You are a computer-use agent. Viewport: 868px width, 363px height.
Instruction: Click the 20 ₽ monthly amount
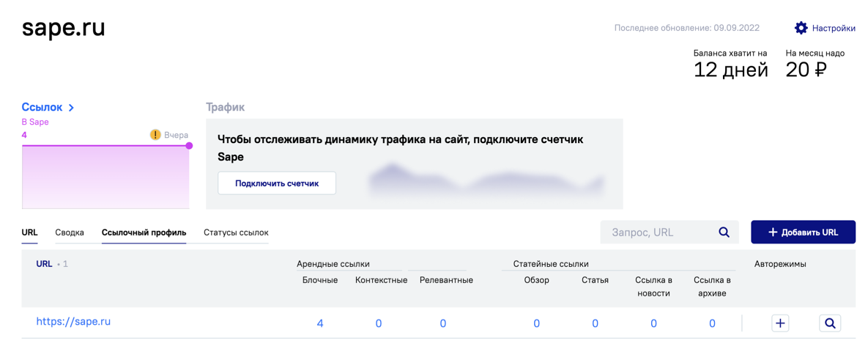coord(806,70)
